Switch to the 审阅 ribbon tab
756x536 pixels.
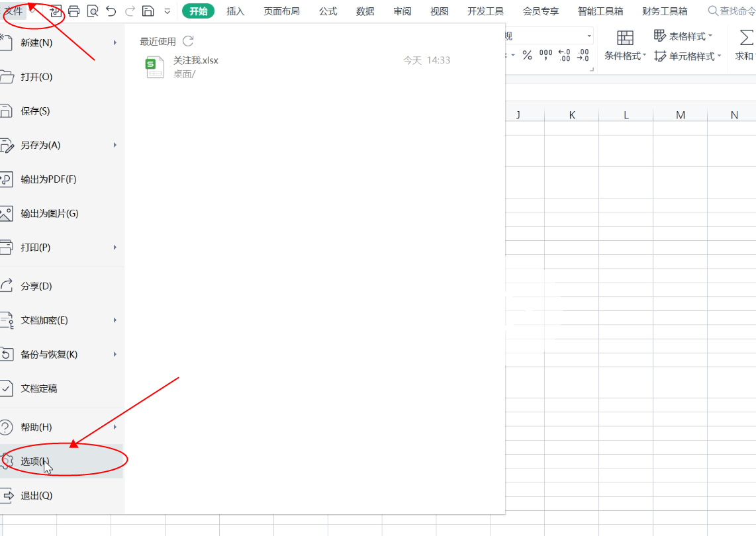pyautogui.click(x=402, y=11)
